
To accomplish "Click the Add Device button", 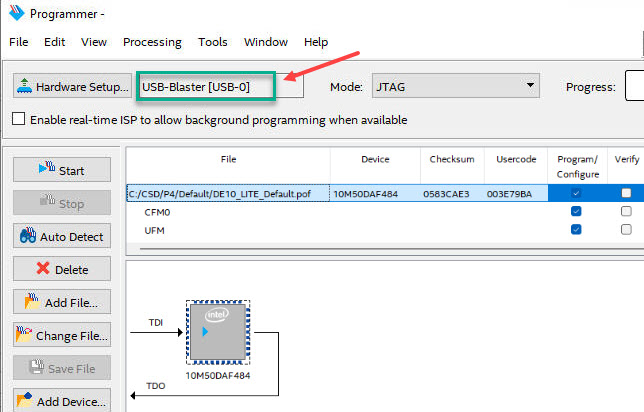I will 61,401.
